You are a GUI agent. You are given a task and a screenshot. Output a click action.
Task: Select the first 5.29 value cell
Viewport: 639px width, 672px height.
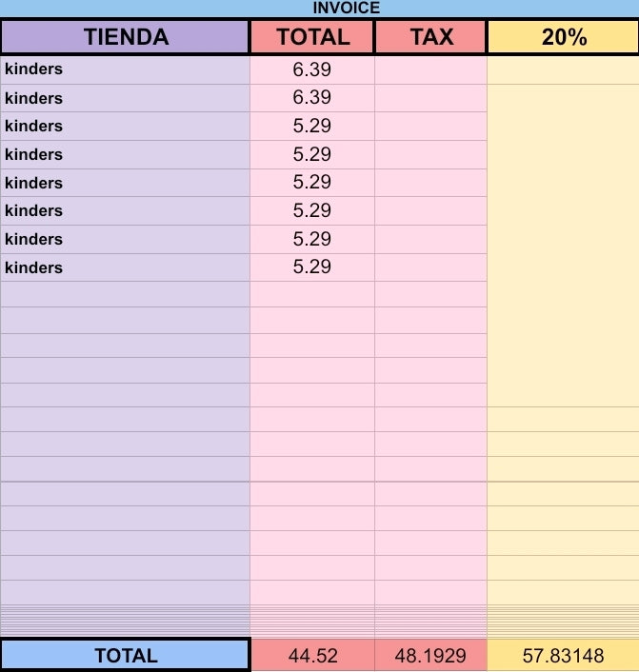(x=312, y=127)
